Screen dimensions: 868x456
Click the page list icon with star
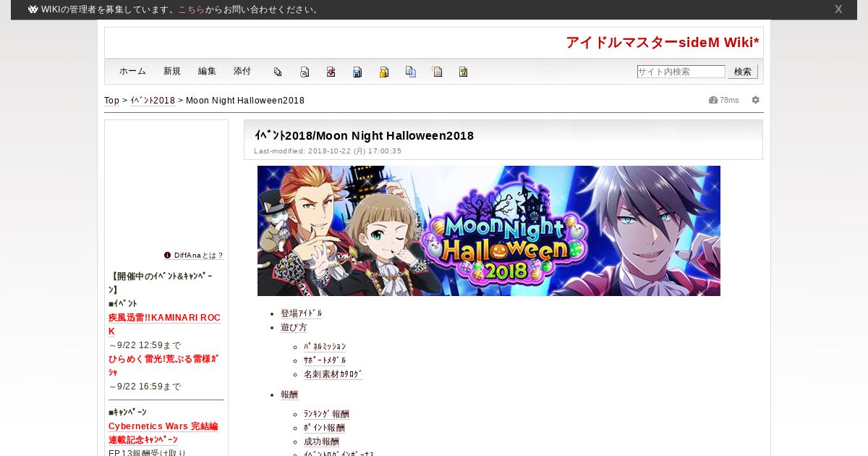click(437, 72)
